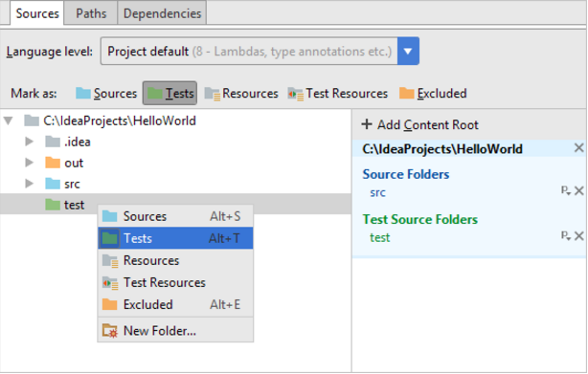
Task: Click the green test folder icon
Action: coord(53,205)
